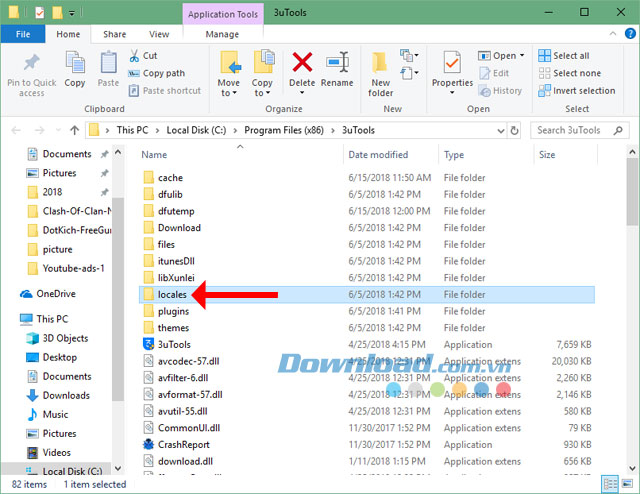This screenshot has height=494, width=640.
Task: Open the Manage ribbon tab
Action: point(222,34)
